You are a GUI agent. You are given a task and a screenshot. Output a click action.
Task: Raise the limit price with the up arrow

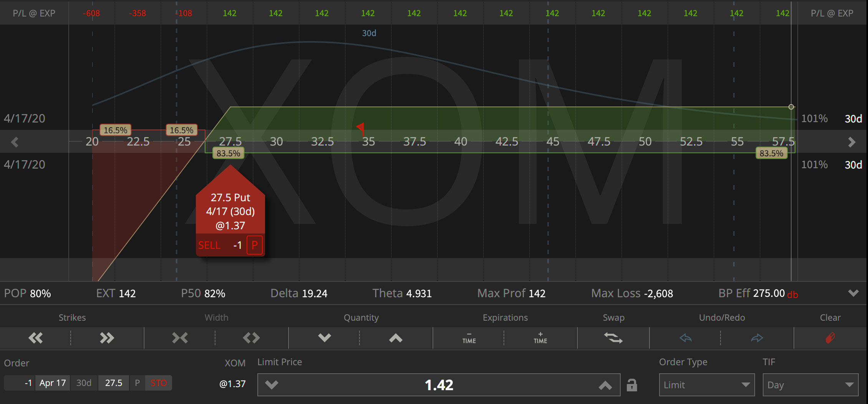pos(605,385)
